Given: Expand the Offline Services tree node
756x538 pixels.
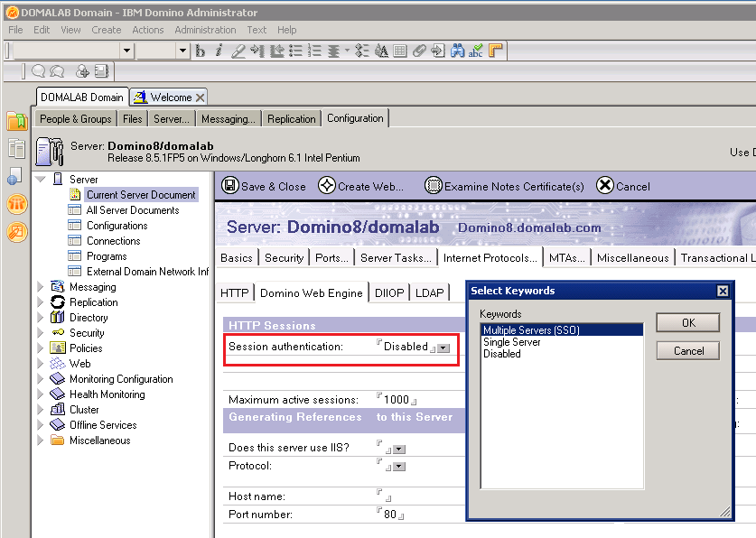Looking at the screenshot, I should coord(41,425).
